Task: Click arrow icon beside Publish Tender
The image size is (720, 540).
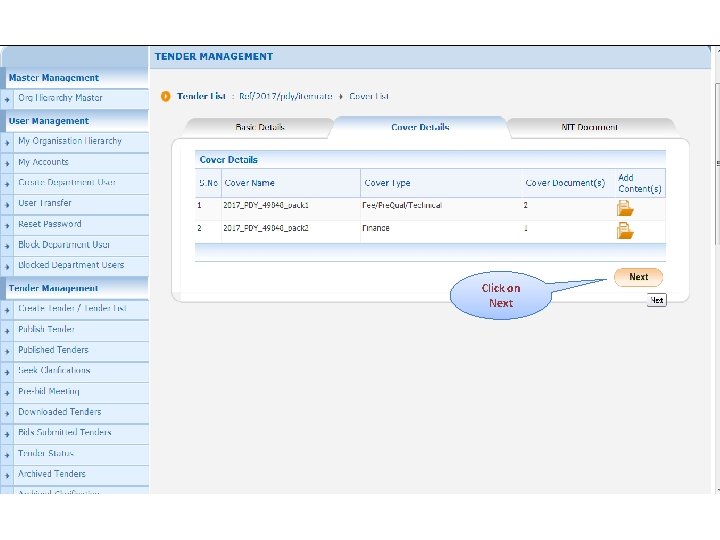Action: [7, 331]
